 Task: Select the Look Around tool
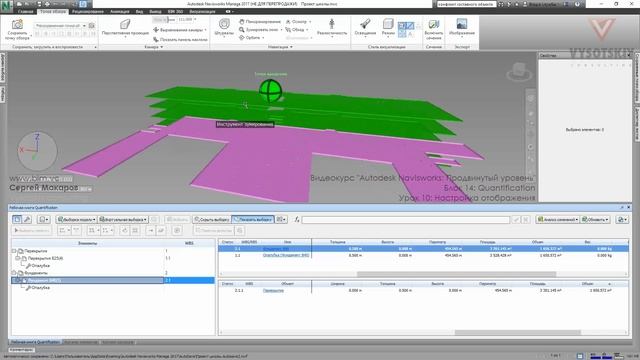click(x=298, y=21)
